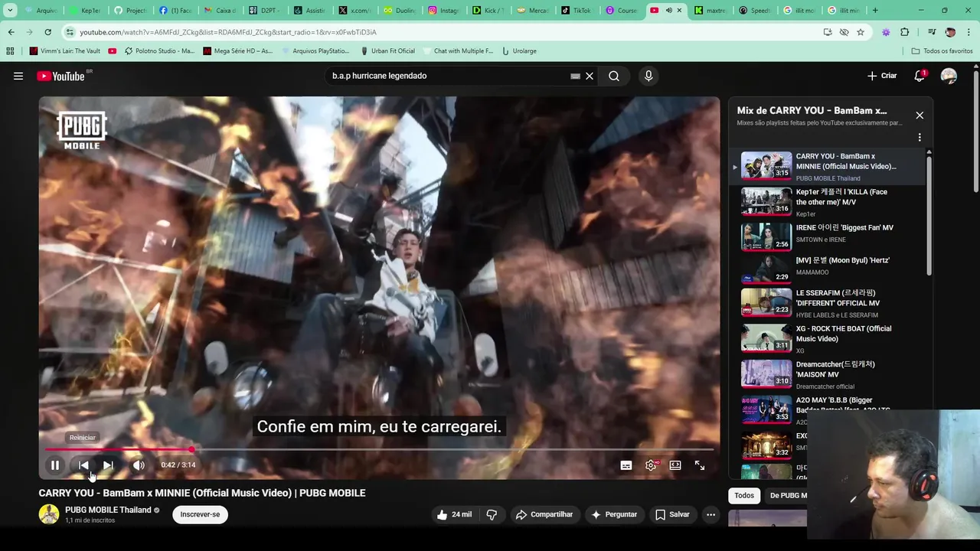Like the video (24 mil)

[x=454, y=514]
